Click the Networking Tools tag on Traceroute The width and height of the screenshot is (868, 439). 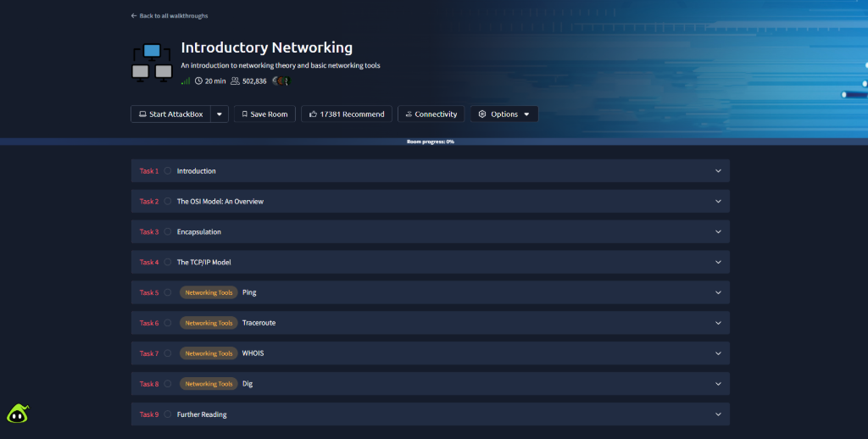pyautogui.click(x=209, y=323)
